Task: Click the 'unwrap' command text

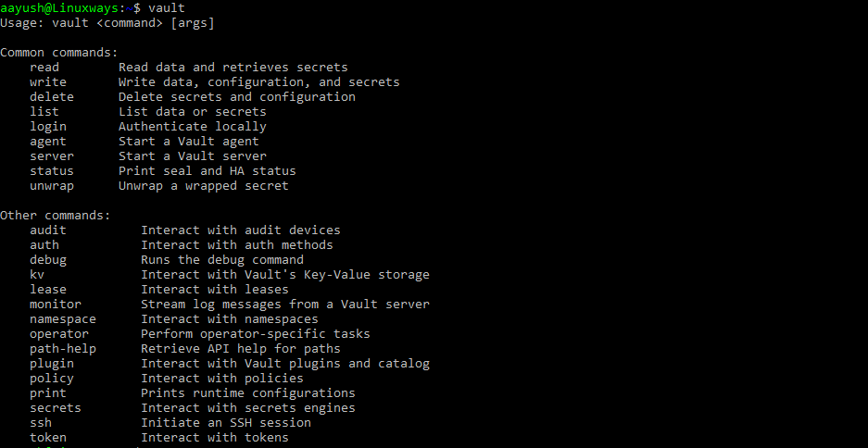Action: click(x=52, y=186)
